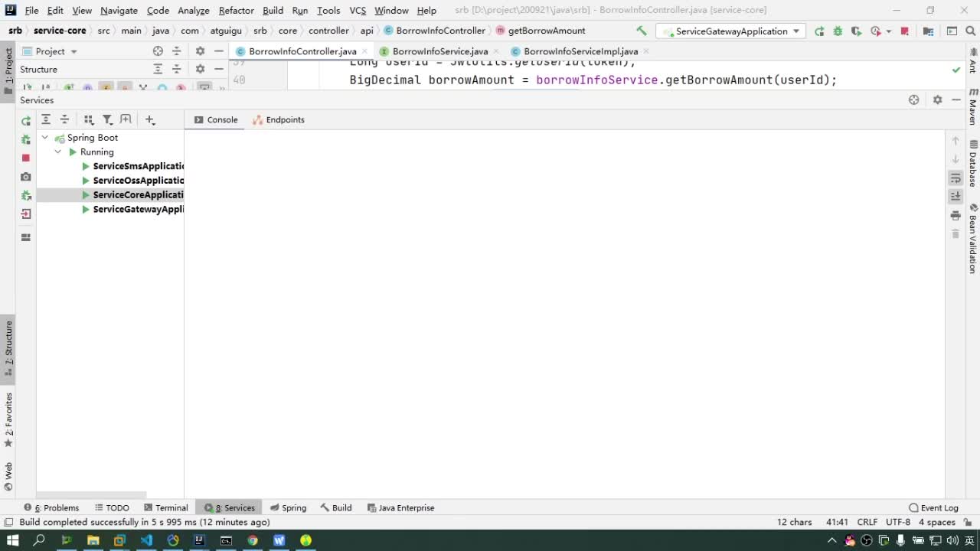Toggle scroll to end in console gutter
980x551 pixels.
click(x=955, y=197)
